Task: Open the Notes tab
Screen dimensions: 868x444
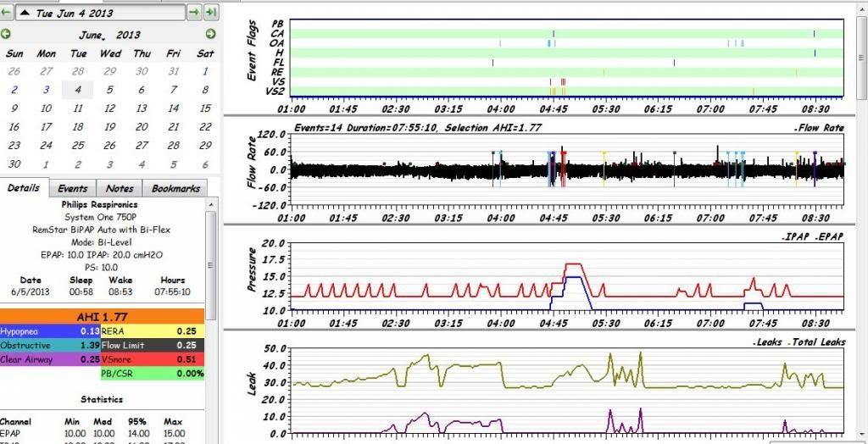Action: pos(120,188)
